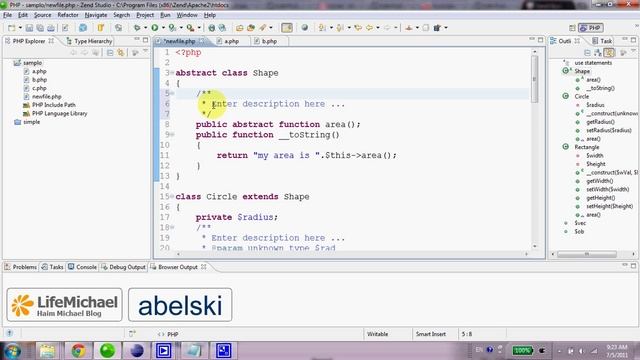This screenshot has width=640, height=360.
Task: Click the Open folder toolbar icon
Action: coord(240,28)
